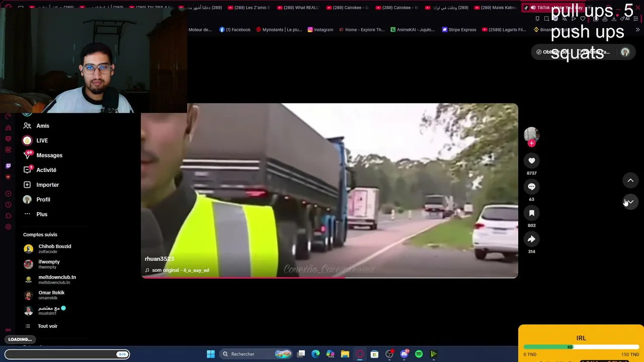Go to the next video with down chevron

630,202
